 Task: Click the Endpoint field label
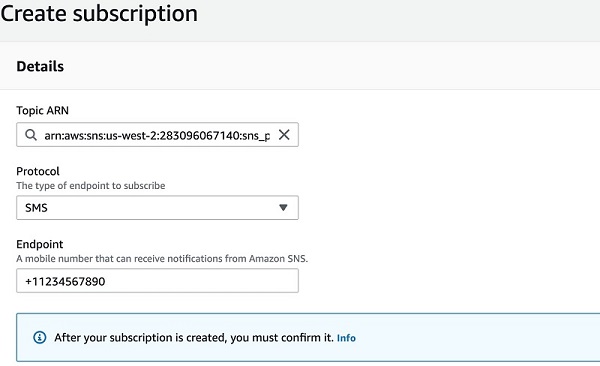coord(40,244)
